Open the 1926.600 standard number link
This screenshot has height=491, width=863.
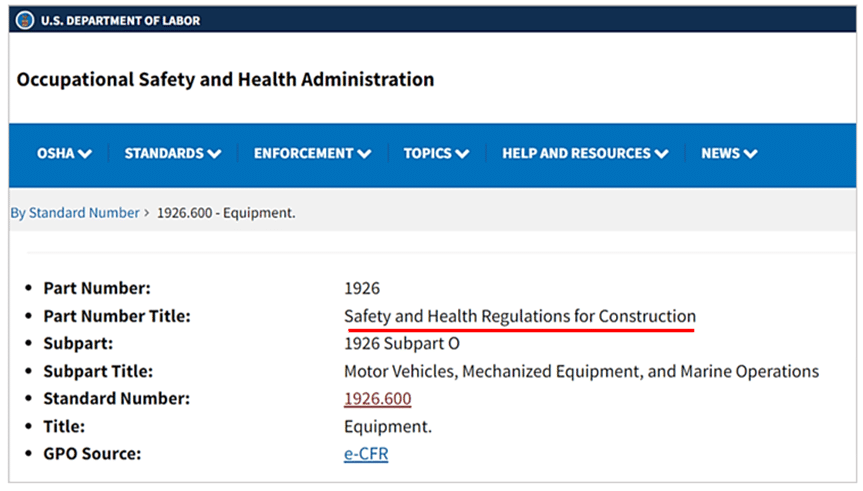(377, 399)
